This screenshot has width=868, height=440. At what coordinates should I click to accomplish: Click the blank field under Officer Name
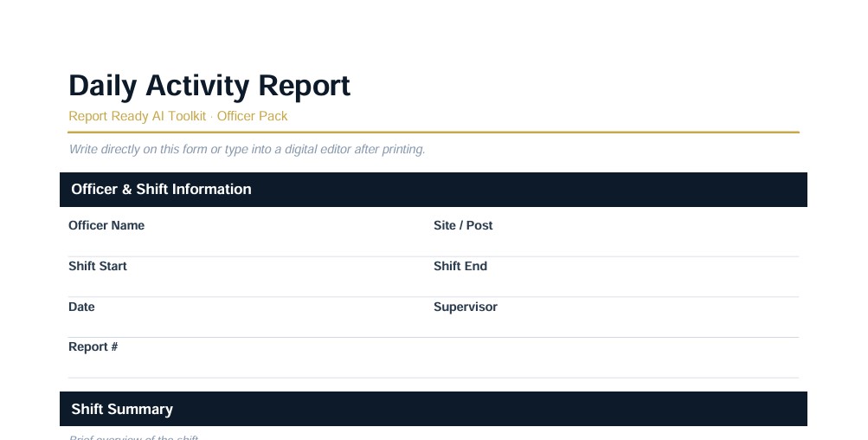point(251,245)
